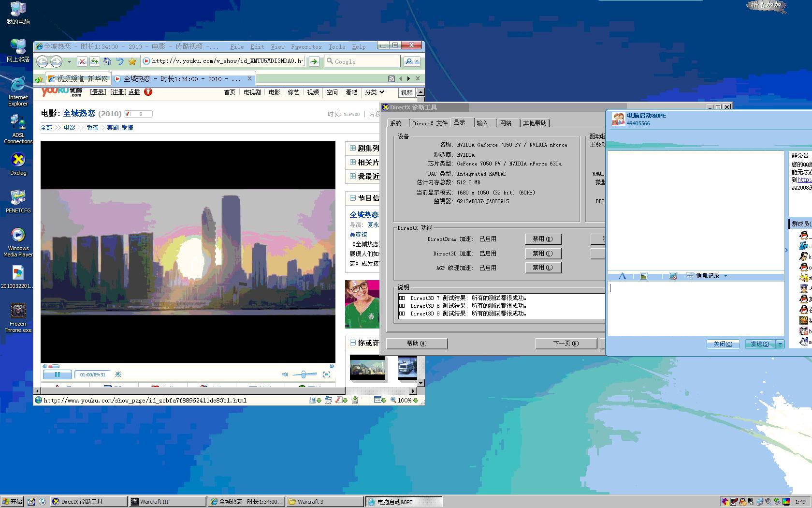The height and width of the screenshot is (508, 812).
Task: Launch Frozen Throne.exe desktop icon
Action: (x=18, y=318)
